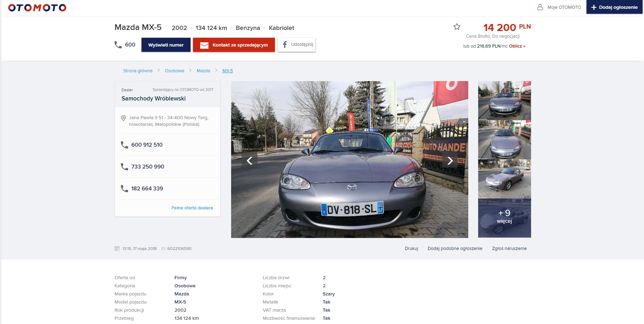The height and width of the screenshot is (324, 644).
Task: Click Mazda value in Marka pojazdu
Action: pyautogui.click(x=182, y=294)
